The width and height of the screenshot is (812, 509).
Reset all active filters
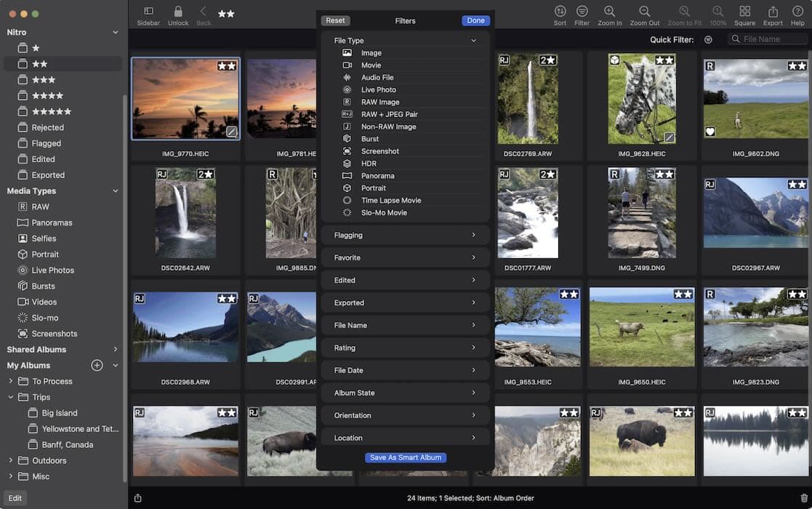[335, 20]
